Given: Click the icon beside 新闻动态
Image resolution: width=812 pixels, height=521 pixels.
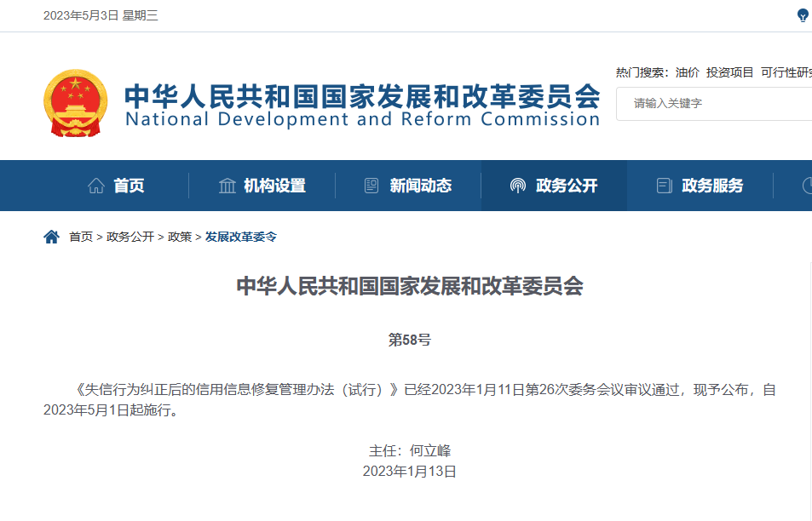Looking at the screenshot, I should (370, 185).
